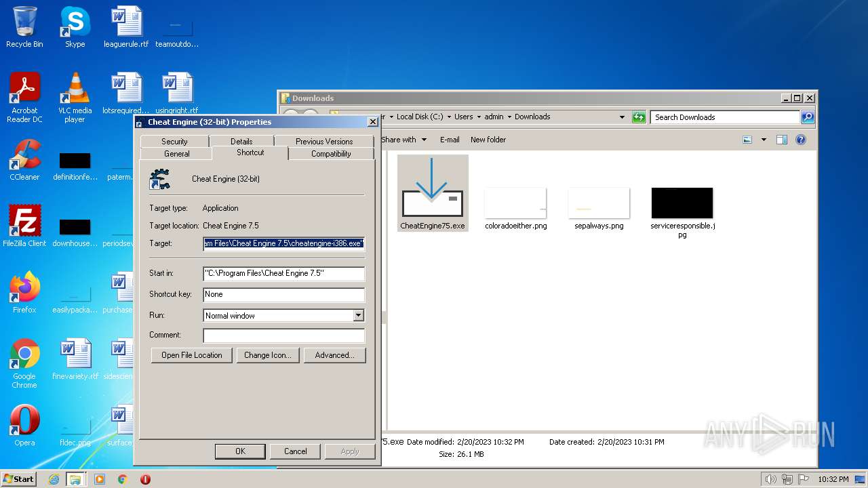Open lotsrequired rtf document icon
This screenshot has height=488, width=868.
click(126, 94)
